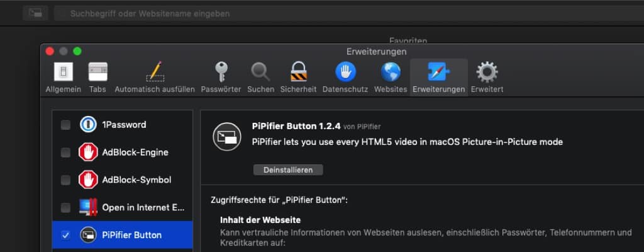Click the AdBlock-Symbol red hand icon
This screenshot has width=644, height=252.
(x=88, y=180)
